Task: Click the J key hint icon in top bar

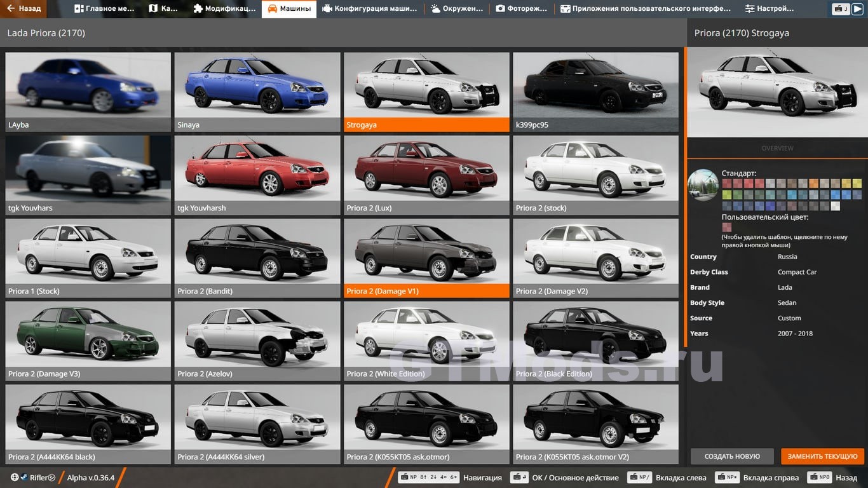Action: pyautogui.click(x=841, y=9)
